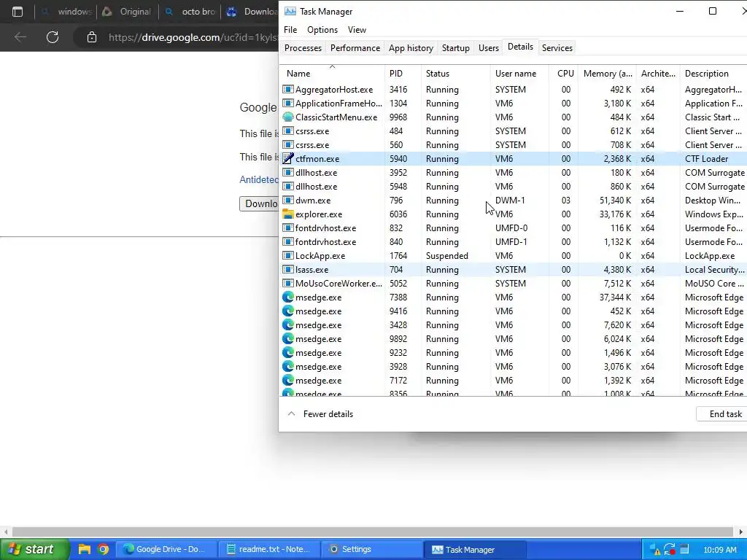Click the Task Manager title bar icon
The height and width of the screenshot is (560, 747).
[x=290, y=12]
